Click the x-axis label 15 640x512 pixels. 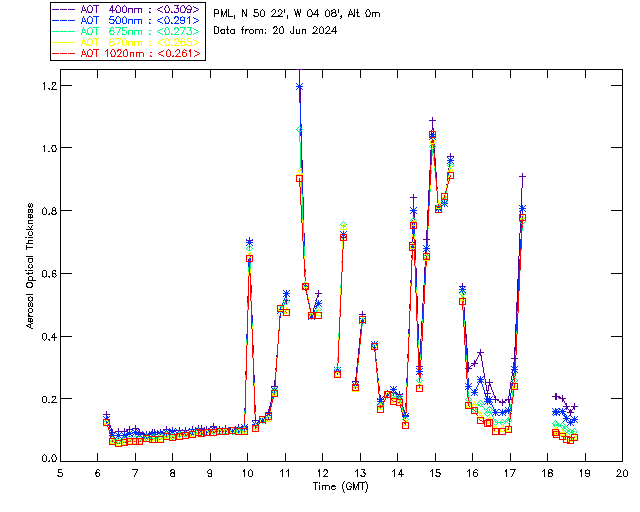pos(435,473)
